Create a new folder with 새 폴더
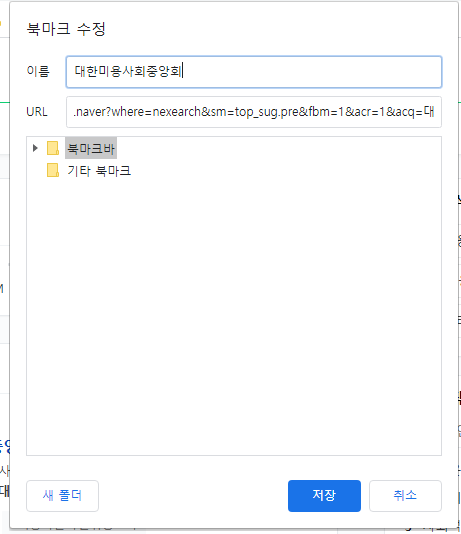The image size is (461, 534). [62, 496]
